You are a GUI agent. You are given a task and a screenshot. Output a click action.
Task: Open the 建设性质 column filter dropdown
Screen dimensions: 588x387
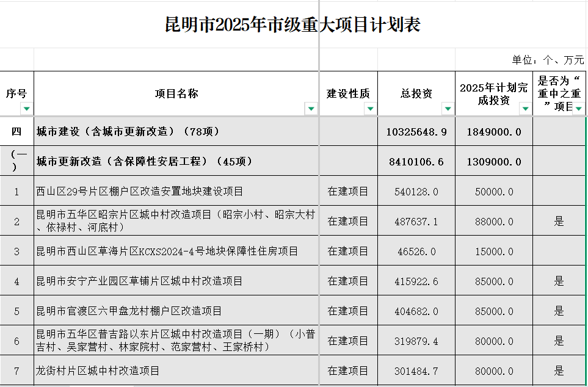click(369, 109)
